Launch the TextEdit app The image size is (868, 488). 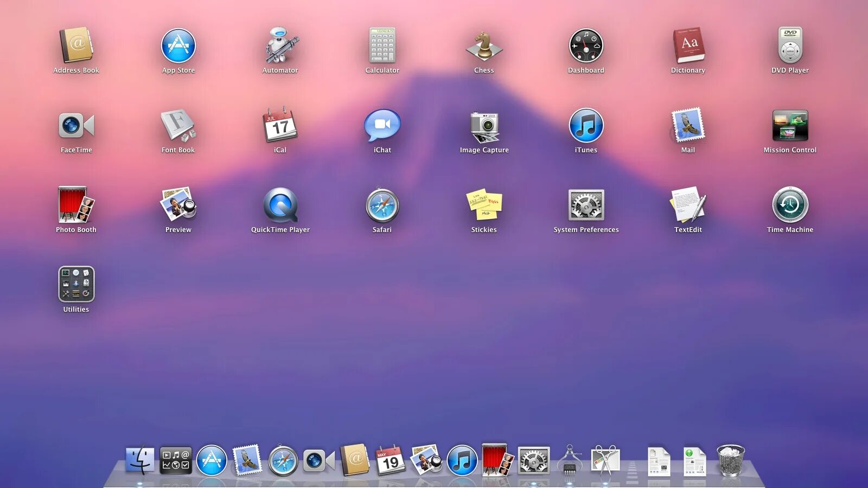coord(688,205)
